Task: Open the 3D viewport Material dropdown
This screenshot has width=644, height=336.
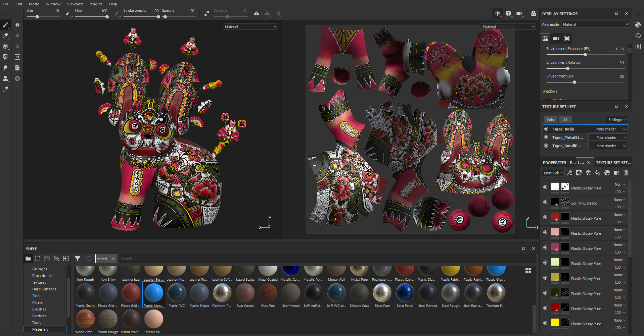Action: (x=250, y=26)
